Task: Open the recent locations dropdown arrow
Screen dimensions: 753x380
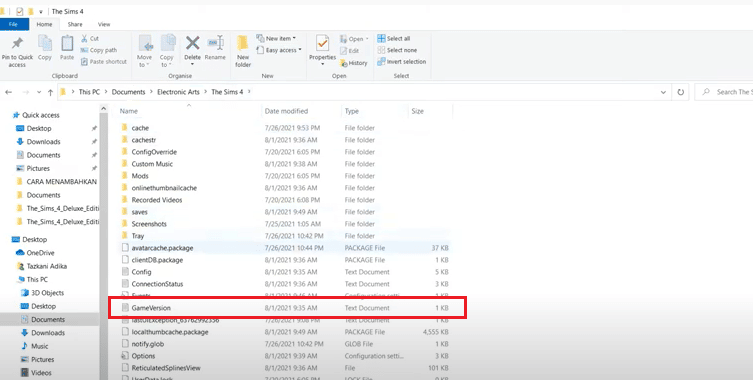Action: pyautogui.click(x=39, y=92)
